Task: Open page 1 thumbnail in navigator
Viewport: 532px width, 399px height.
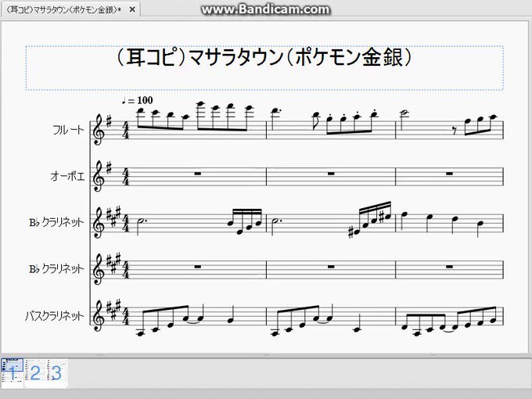Action: tap(13, 373)
